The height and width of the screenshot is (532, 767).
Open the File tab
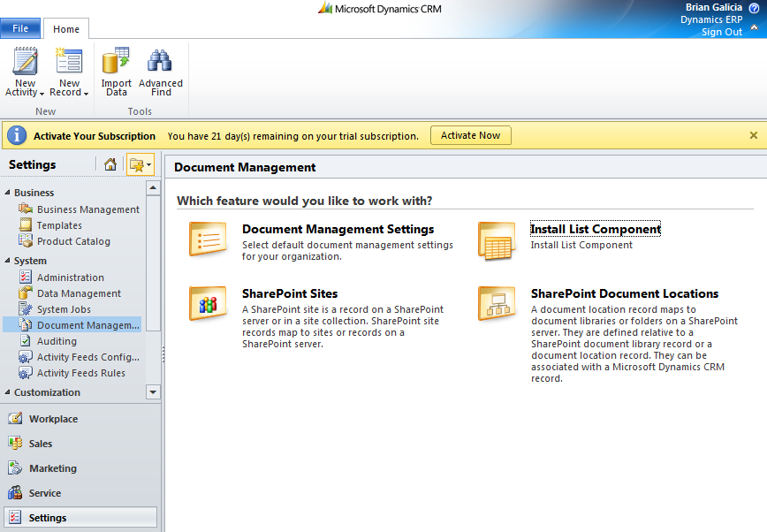click(x=20, y=28)
